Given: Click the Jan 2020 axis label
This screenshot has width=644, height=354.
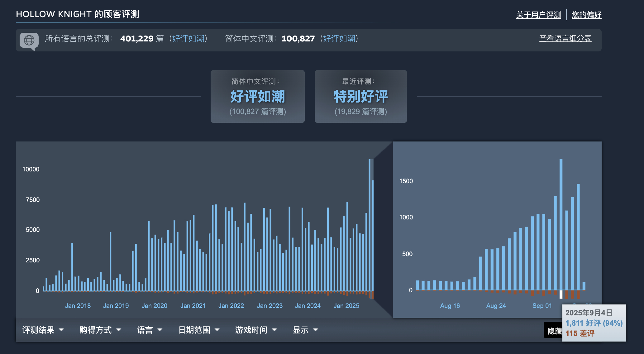Looking at the screenshot, I should [x=155, y=306].
